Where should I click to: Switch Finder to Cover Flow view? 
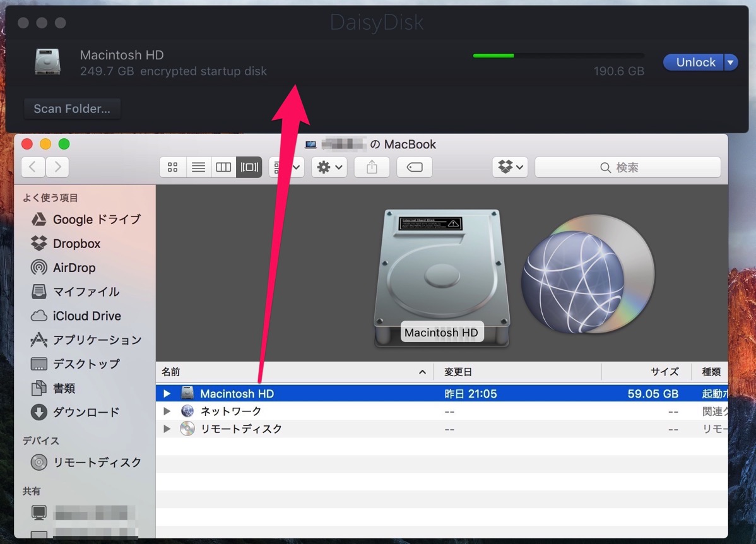(249, 167)
